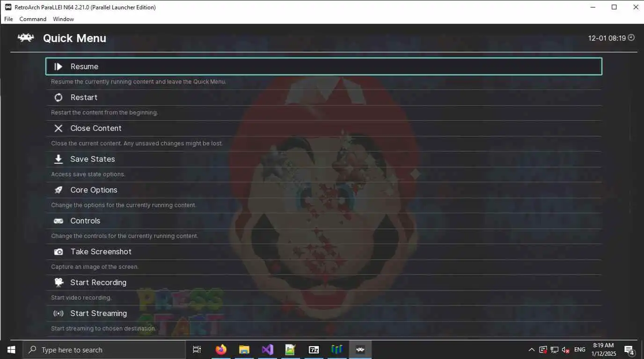Open Firefox from the taskbar

[221, 350]
